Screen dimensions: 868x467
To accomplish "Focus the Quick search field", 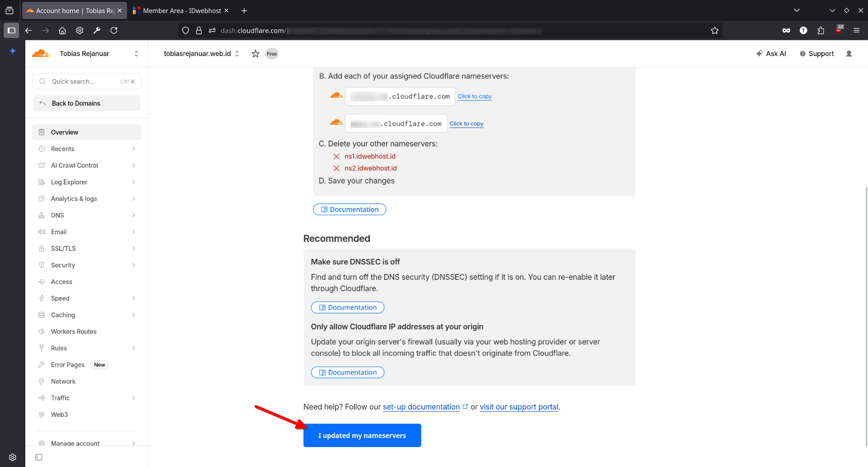I will (87, 82).
